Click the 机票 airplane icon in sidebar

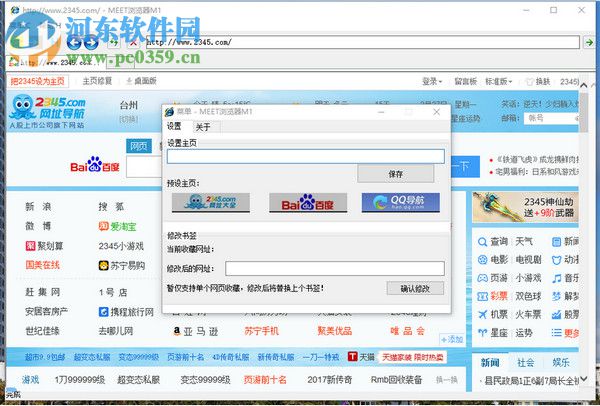pyautogui.click(x=483, y=315)
